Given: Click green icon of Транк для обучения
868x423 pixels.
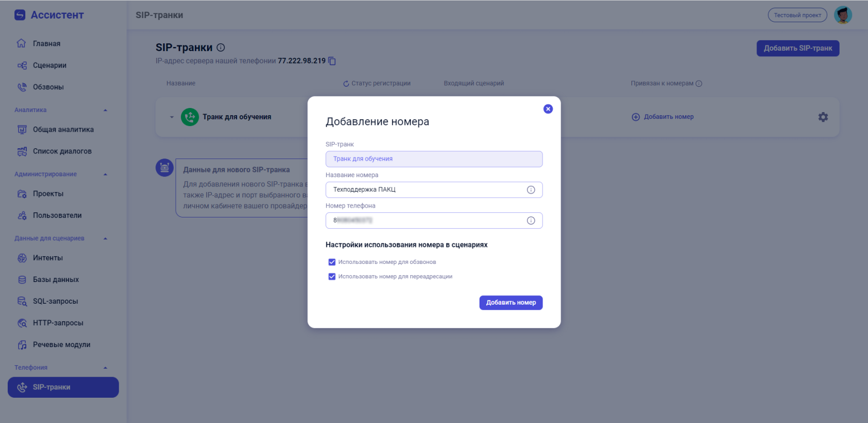Looking at the screenshot, I should (x=190, y=117).
